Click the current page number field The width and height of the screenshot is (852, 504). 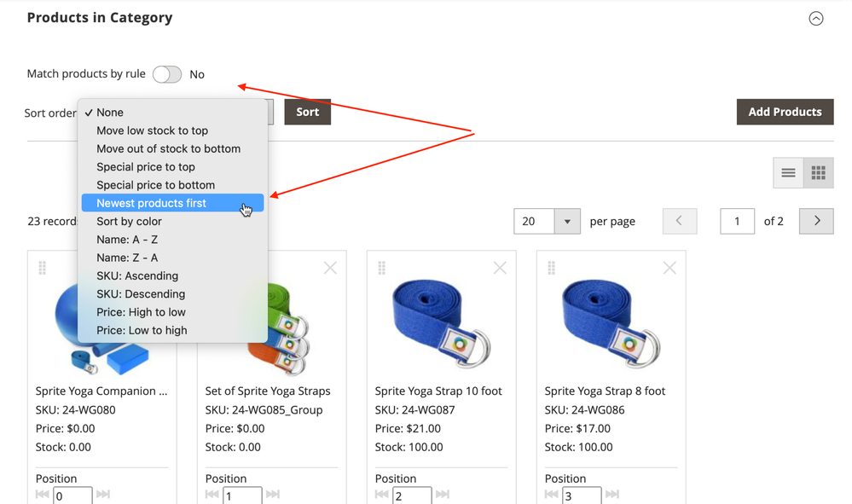737,221
